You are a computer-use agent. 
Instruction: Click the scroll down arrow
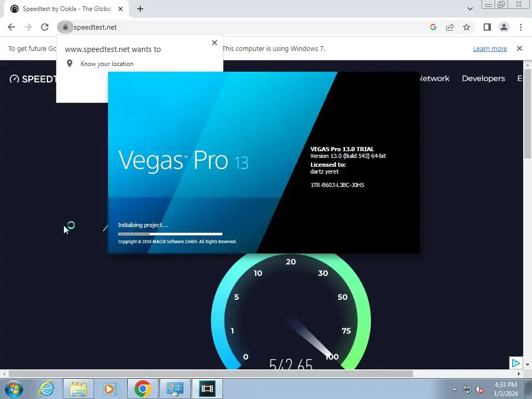tap(527, 365)
